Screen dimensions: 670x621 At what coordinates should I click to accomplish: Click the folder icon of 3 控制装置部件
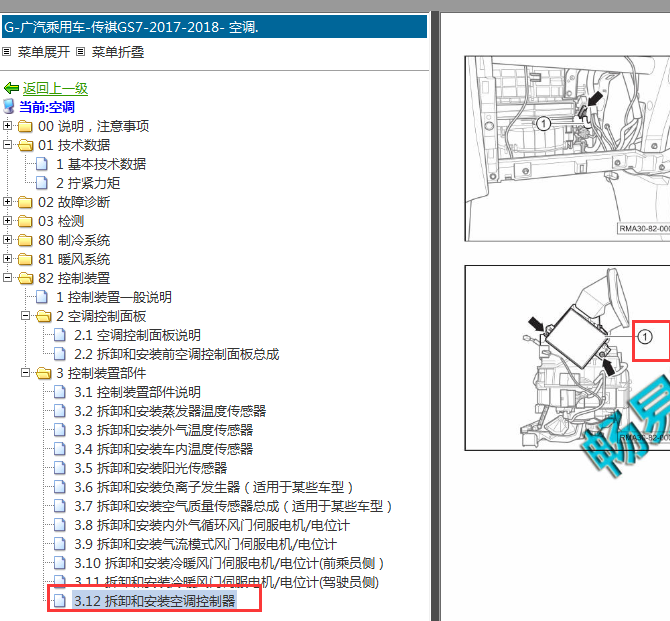pyautogui.click(x=44, y=373)
